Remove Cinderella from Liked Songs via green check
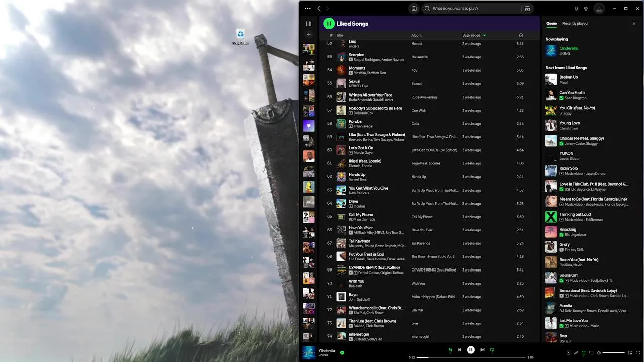644x362 pixels. (342, 353)
